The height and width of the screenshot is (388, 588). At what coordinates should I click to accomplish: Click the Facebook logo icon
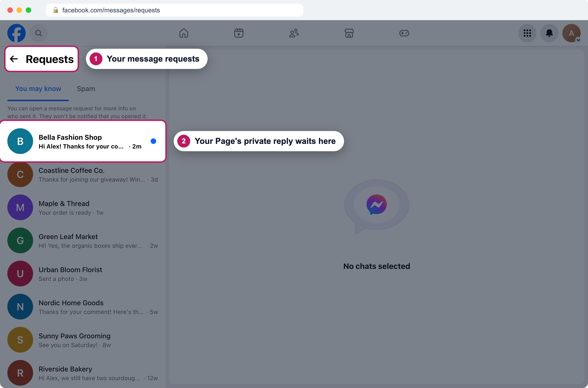16,33
